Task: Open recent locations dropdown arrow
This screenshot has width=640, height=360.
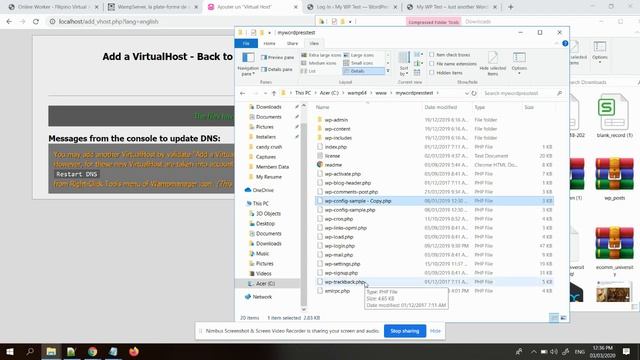Action: tap(265, 93)
